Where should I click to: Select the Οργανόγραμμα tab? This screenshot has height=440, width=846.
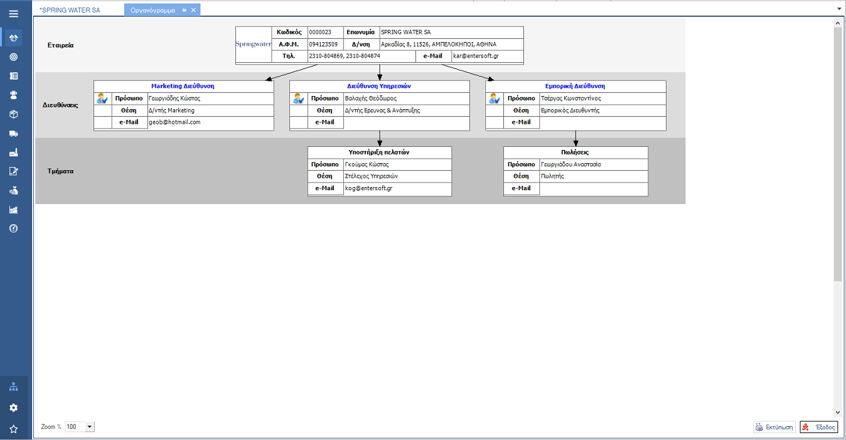pos(153,10)
